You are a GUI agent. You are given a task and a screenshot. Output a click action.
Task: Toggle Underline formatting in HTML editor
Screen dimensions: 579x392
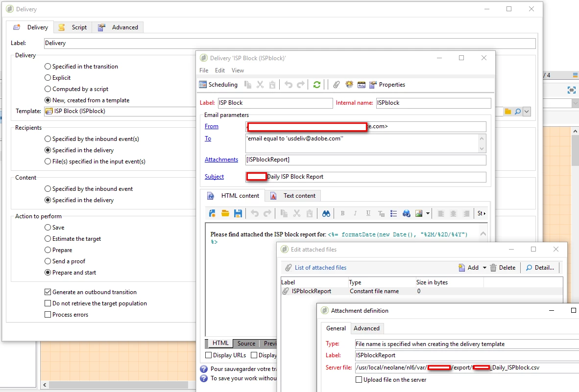coord(368,213)
